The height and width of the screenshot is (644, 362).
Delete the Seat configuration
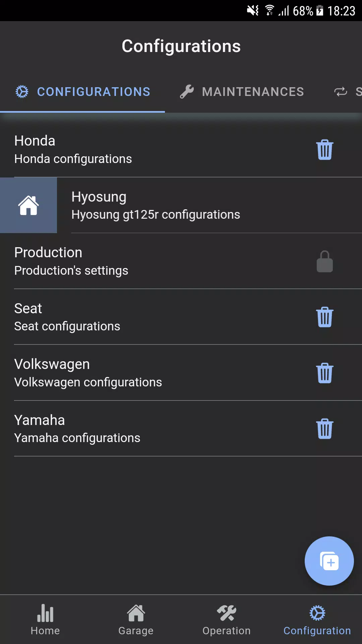click(x=324, y=317)
